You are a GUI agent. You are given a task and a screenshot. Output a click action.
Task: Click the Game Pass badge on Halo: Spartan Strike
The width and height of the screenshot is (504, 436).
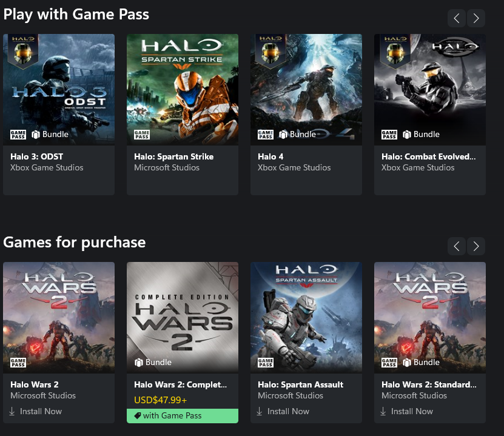point(142,135)
